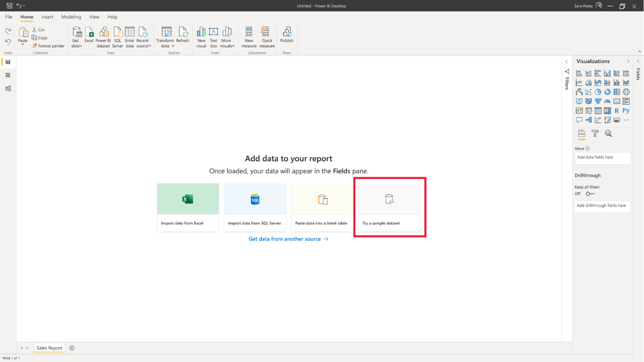Screen dimensions: 644x362
Task: Enable Keep all filters for drillthrough
Action: 590,194
